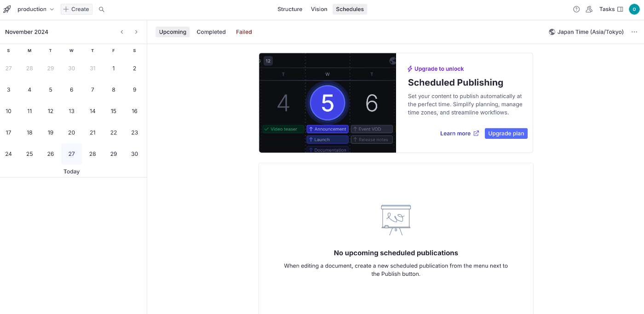This screenshot has height=314, width=644.
Task: Click the external link icon beside Learn more
Action: click(x=476, y=133)
